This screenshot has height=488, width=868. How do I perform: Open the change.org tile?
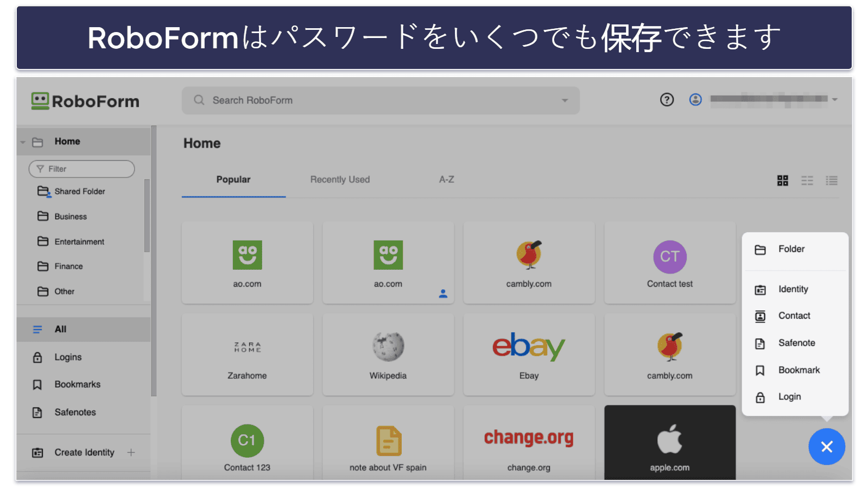tap(529, 442)
